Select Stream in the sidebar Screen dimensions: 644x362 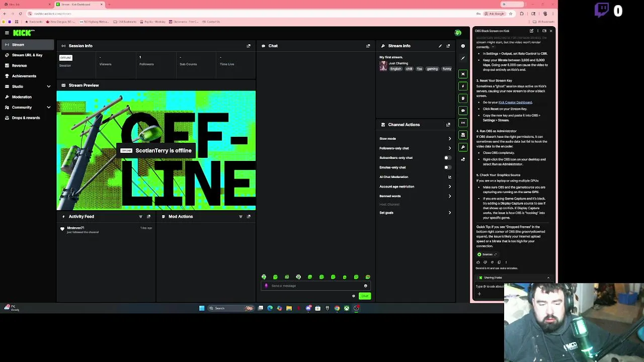[x=27, y=45]
